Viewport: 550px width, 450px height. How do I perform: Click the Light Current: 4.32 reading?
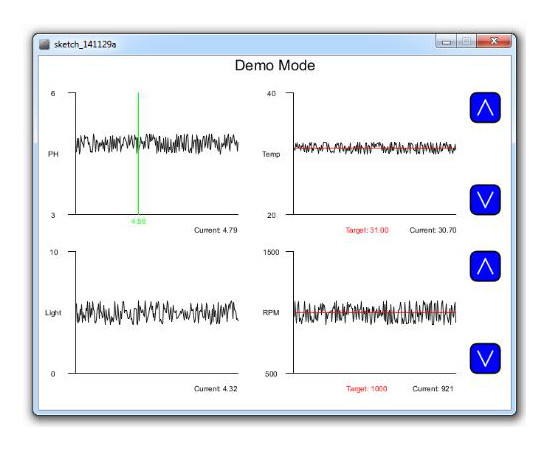pyautogui.click(x=216, y=389)
